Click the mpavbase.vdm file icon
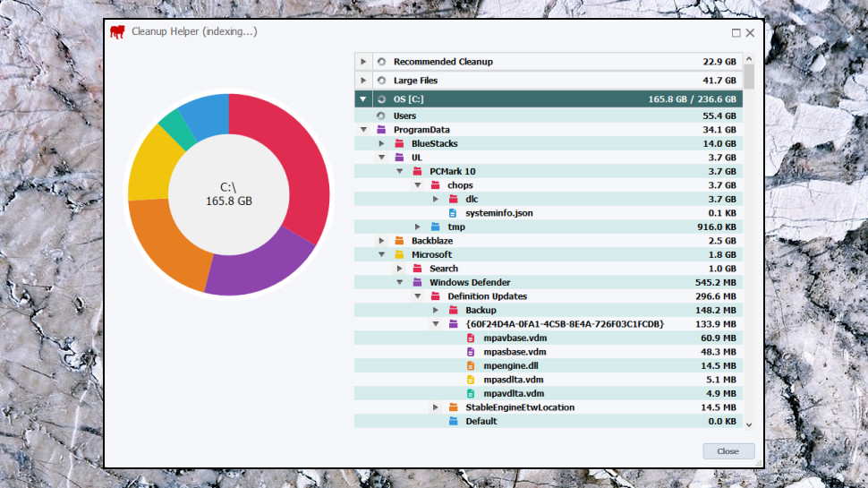This screenshot has width=868, height=488. [471, 338]
